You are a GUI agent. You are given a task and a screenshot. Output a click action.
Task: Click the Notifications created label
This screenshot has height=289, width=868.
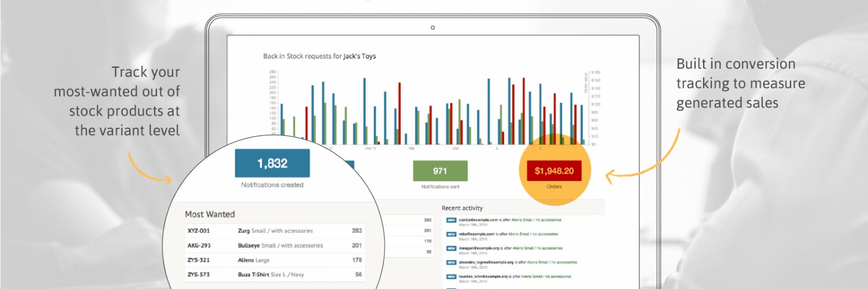tap(272, 185)
